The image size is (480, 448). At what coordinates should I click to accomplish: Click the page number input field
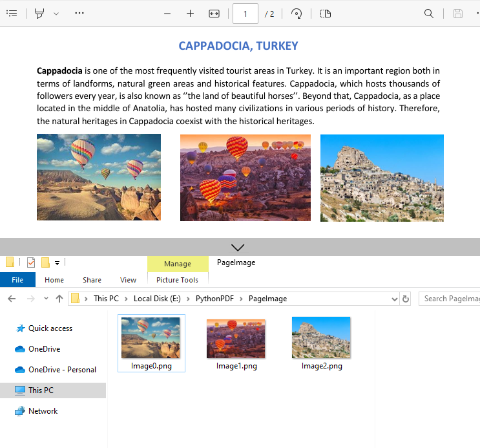click(x=245, y=14)
